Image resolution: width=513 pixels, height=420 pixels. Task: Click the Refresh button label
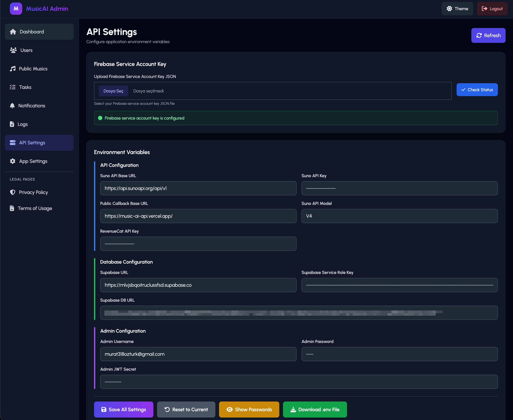[x=492, y=36]
